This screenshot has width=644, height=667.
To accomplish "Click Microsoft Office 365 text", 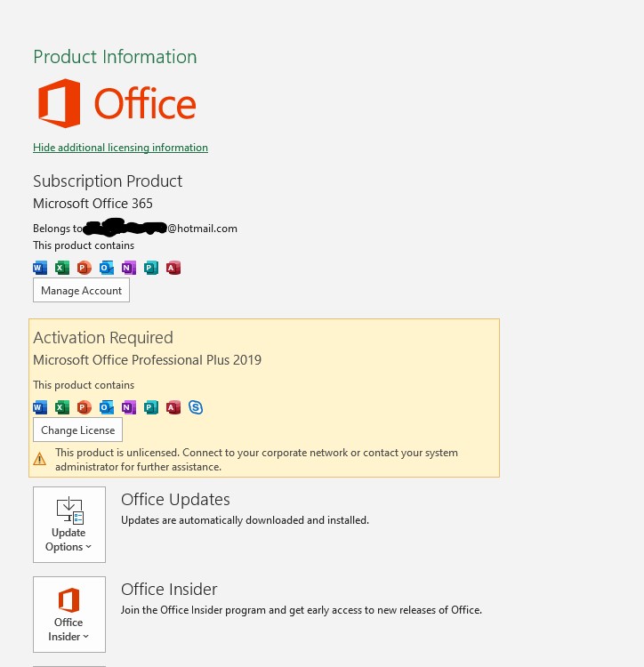I will (93, 204).
